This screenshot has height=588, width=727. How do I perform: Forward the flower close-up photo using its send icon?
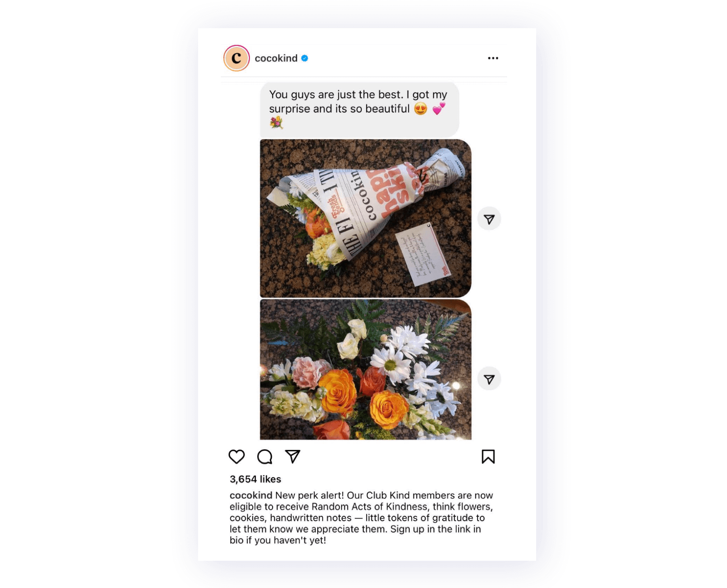click(x=489, y=379)
